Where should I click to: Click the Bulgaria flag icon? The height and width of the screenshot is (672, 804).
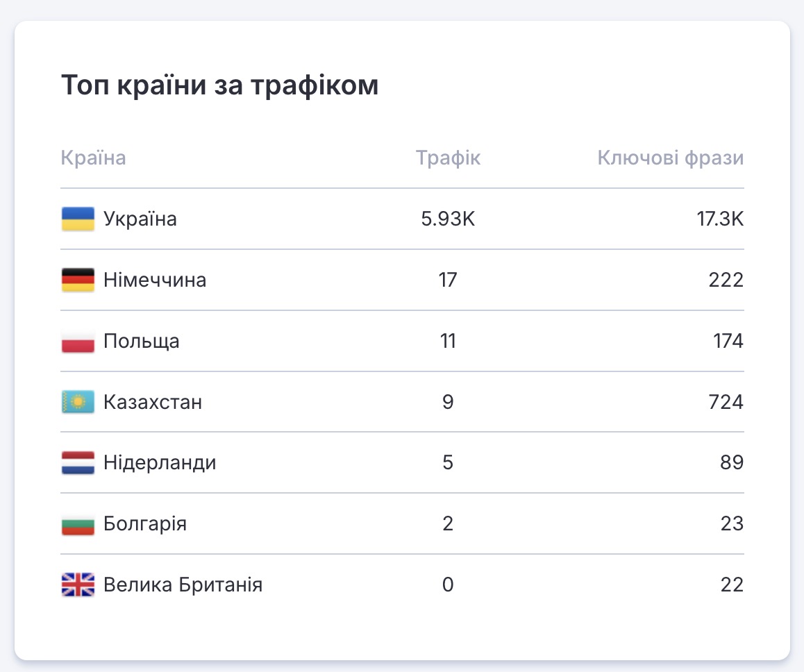click(x=78, y=524)
